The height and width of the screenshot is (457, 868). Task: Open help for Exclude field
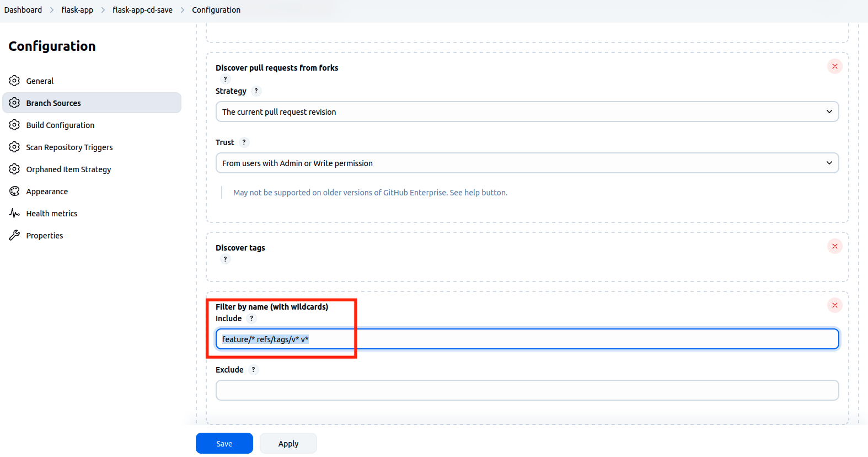253,370
